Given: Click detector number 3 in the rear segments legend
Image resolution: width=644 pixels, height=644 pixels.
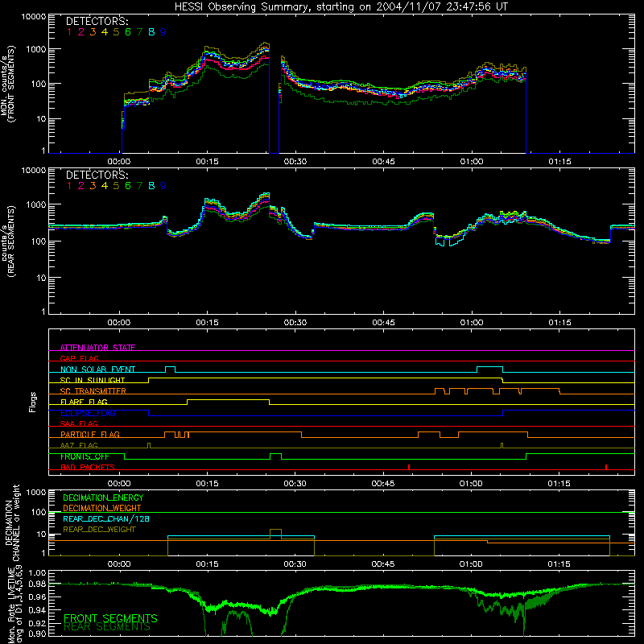Looking at the screenshot, I should coord(93,186).
